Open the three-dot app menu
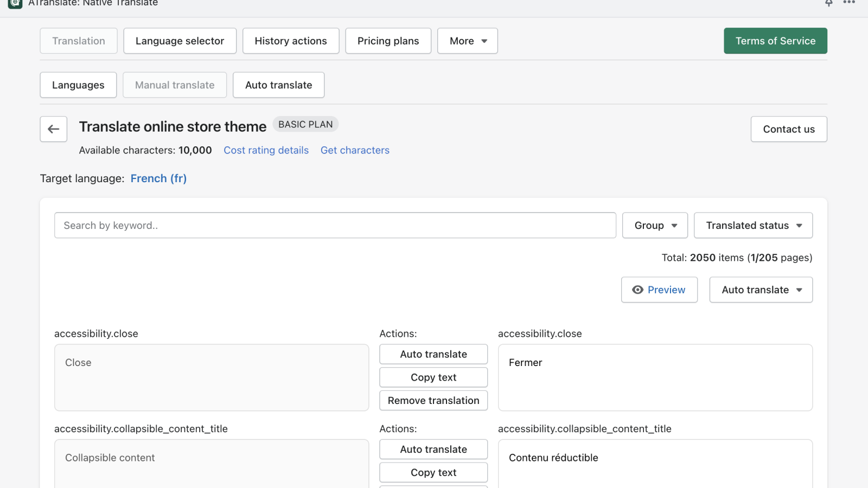Screen dimensions: 868x488 click(849, 2)
